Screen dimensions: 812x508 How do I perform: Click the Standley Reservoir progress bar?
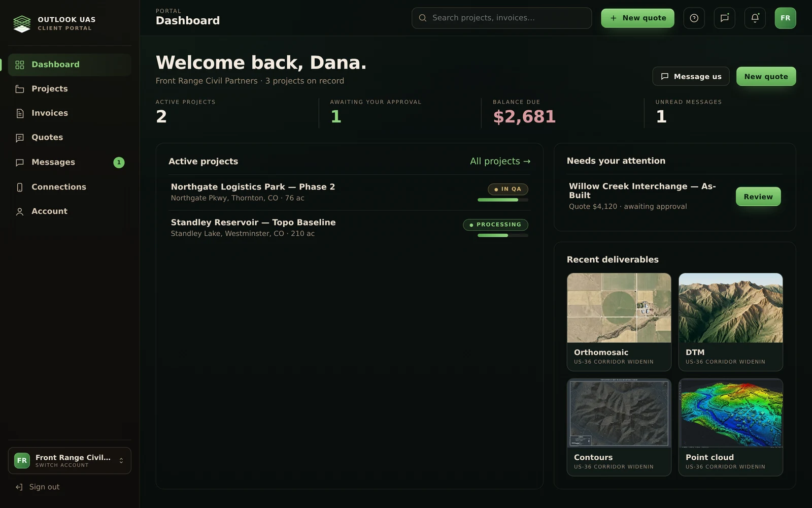503,236
